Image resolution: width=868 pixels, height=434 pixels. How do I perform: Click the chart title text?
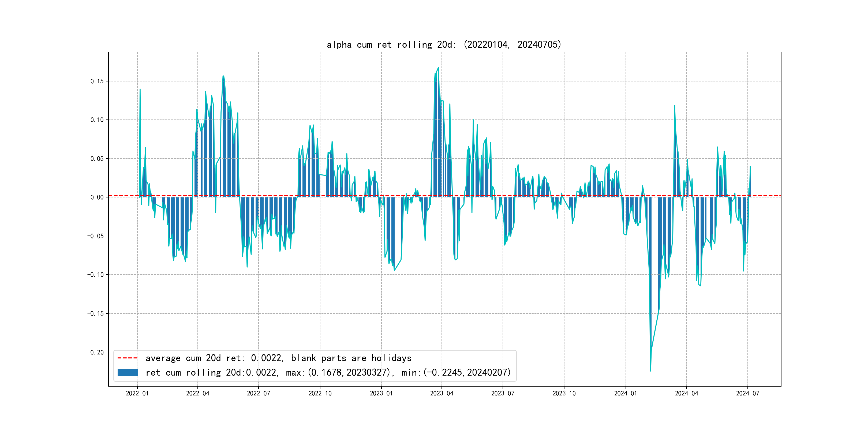click(444, 44)
